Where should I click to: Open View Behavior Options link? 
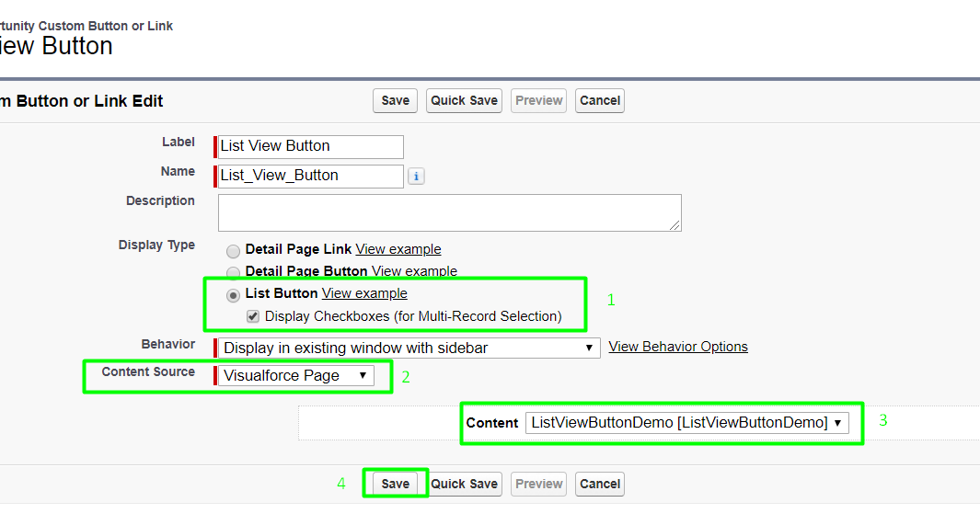(678, 347)
